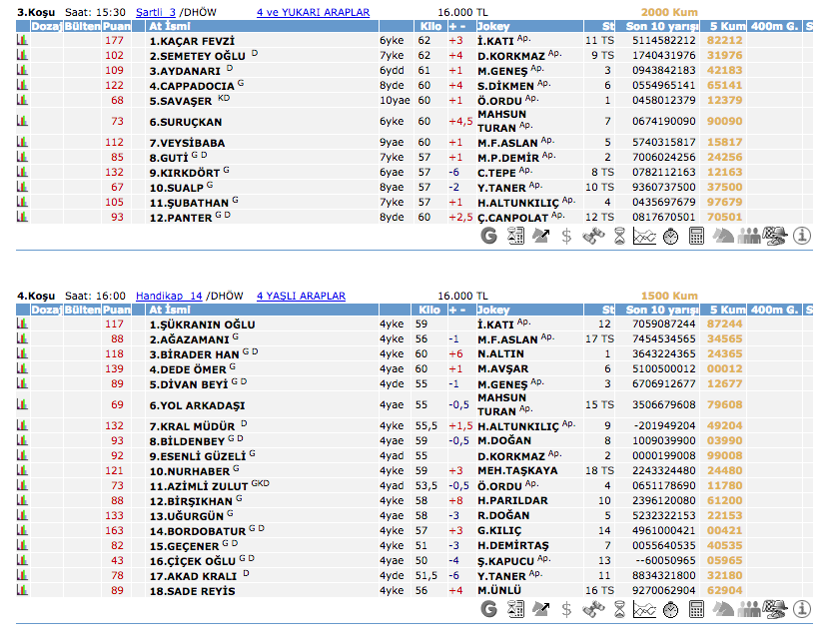Open the bar chart icon beside KAÇAR FEVZİ

click(22, 41)
